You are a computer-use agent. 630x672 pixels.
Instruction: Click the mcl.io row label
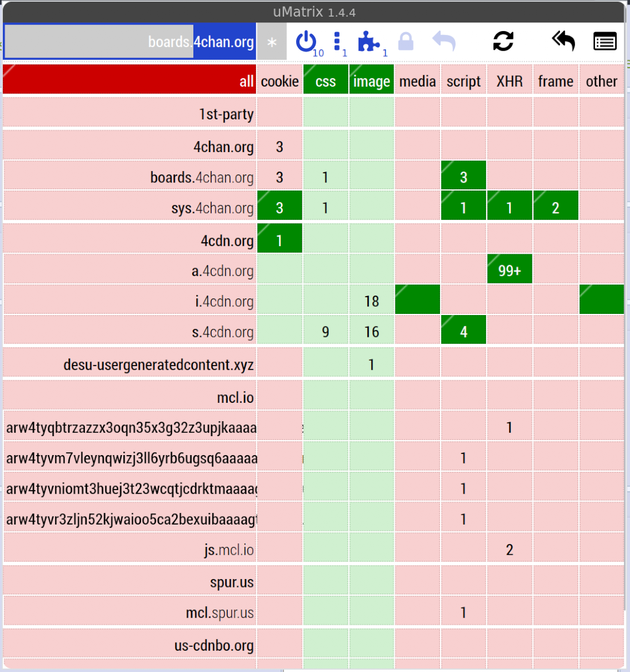[130, 395]
